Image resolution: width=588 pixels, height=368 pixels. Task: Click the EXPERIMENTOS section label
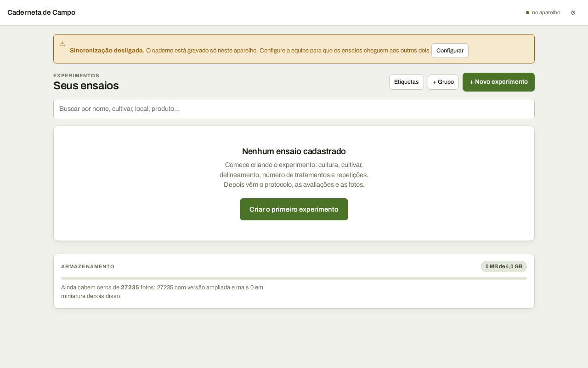coord(76,75)
